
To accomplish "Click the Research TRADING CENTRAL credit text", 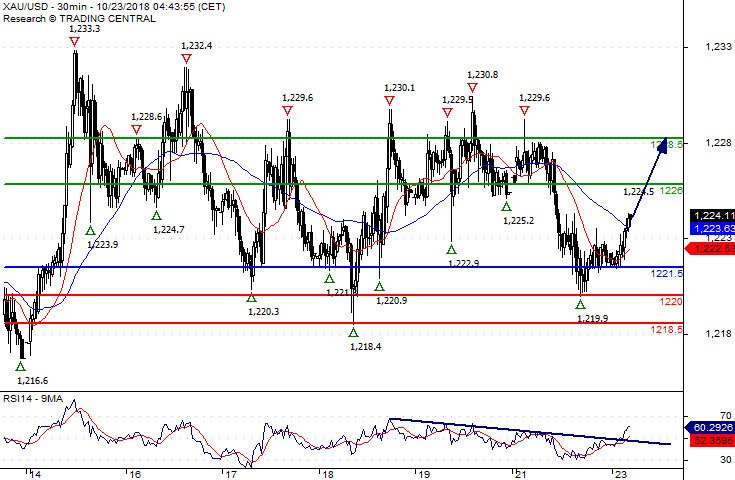I will pos(79,19).
